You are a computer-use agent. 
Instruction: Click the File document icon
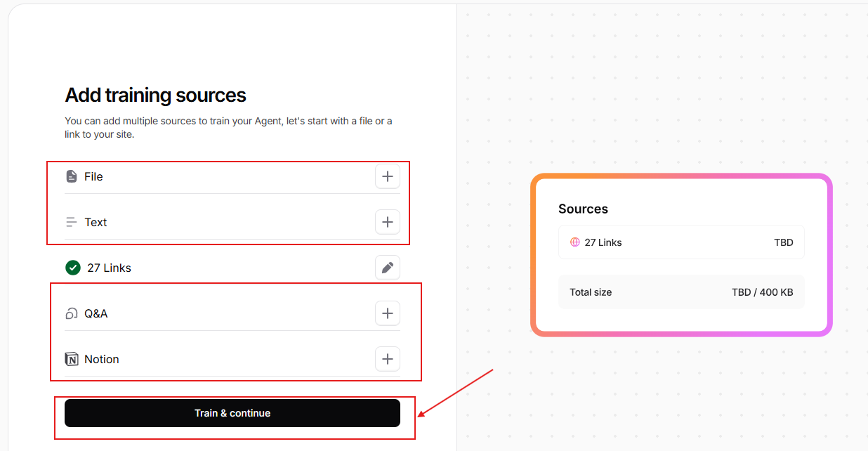[x=72, y=176]
